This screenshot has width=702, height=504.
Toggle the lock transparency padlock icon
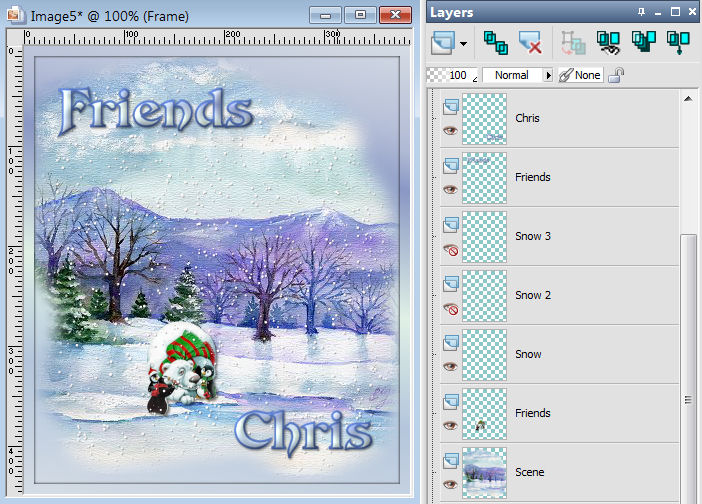pyautogui.click(x=617, y=75)
